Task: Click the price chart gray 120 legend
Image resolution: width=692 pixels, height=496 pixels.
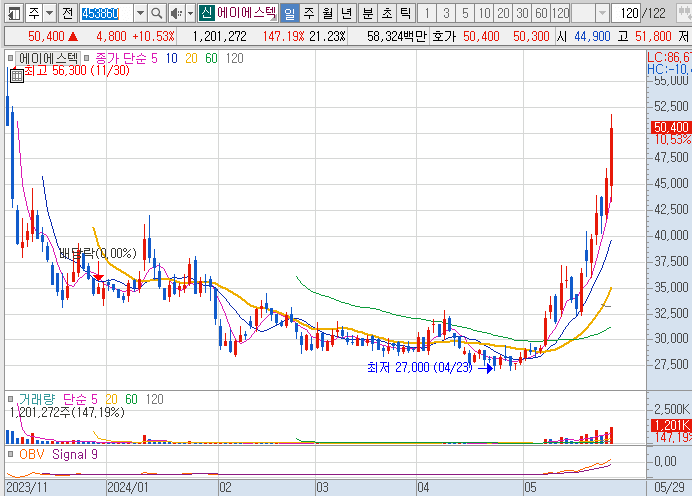Action: click(x=234, y=58)
